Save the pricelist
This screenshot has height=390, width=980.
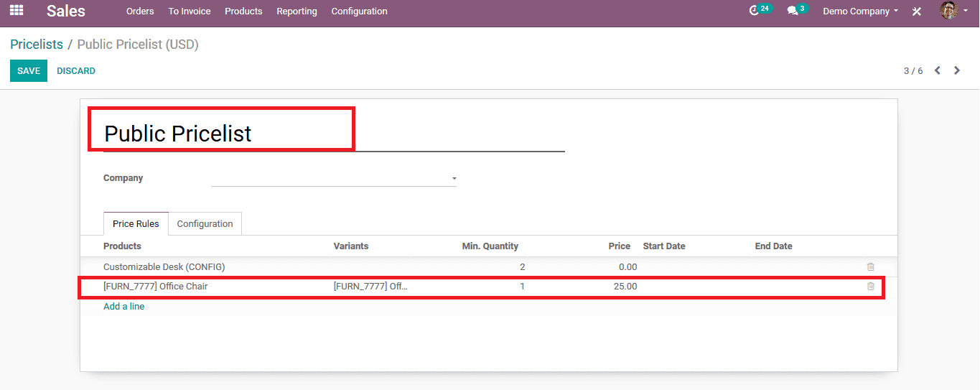click(x=29, y=71)
